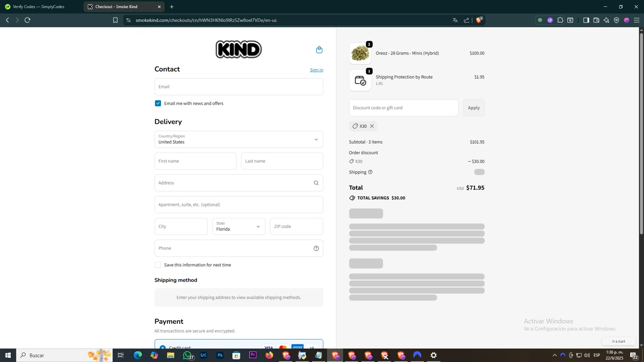644x362 pixels.
Task: Remove the X30 discount tag
Action: (372, 126)
